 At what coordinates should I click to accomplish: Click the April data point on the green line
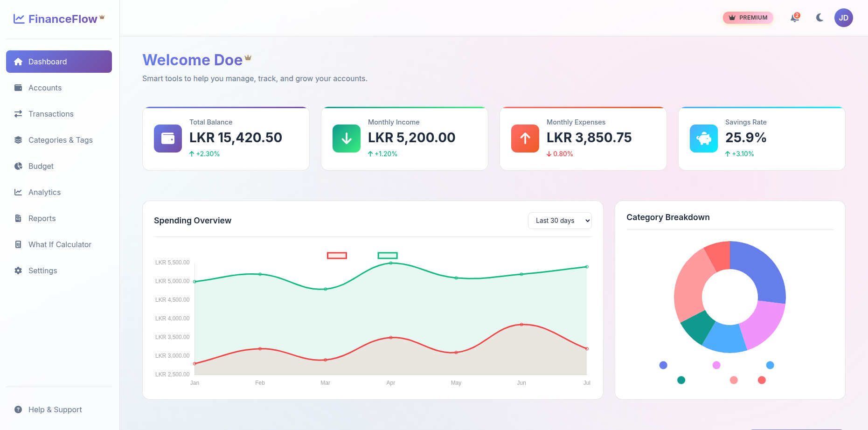click(391, 263)
